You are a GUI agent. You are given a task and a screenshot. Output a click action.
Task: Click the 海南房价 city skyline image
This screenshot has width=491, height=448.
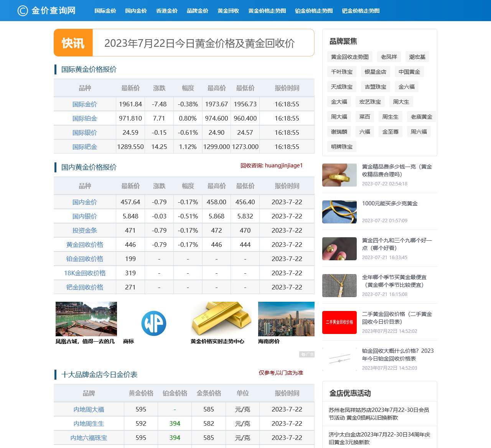point(286,319)
